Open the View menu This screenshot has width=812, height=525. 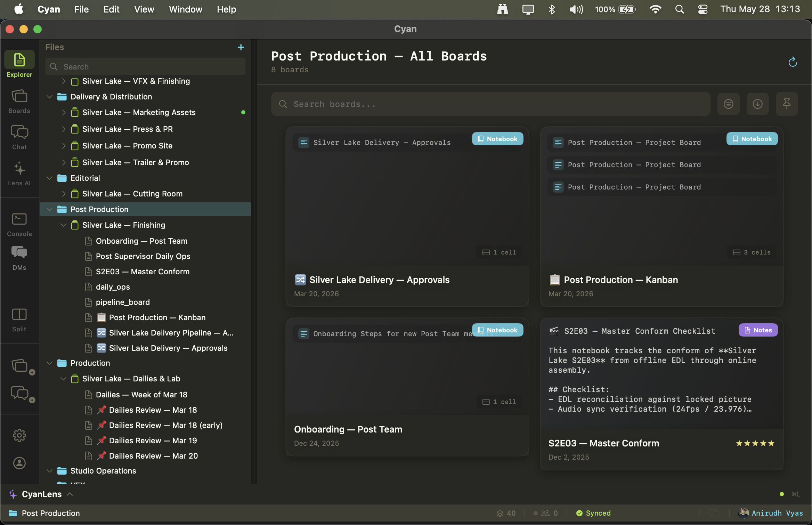[x=144, y=9]
